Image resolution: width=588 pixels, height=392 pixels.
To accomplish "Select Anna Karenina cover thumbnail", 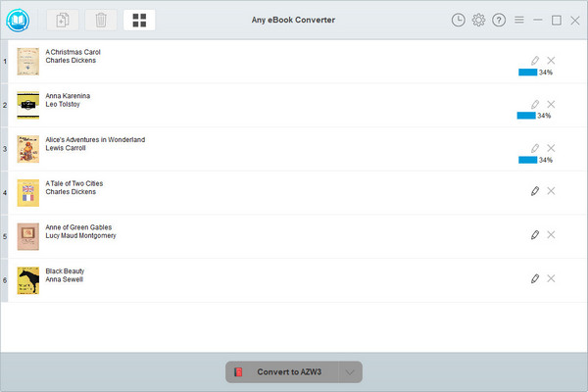I will (28, 106).
